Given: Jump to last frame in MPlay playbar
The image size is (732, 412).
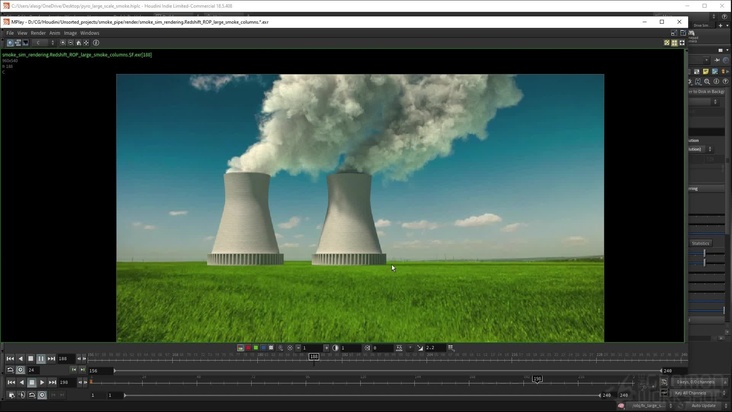Looking at the screenshot, I should coord(51,359).
